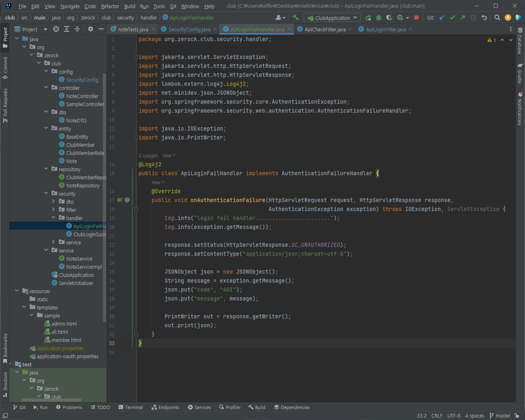The image size is (525, 420).
Task: Click the warning indicator showing 1 problem
Action: tap(492, 40)
